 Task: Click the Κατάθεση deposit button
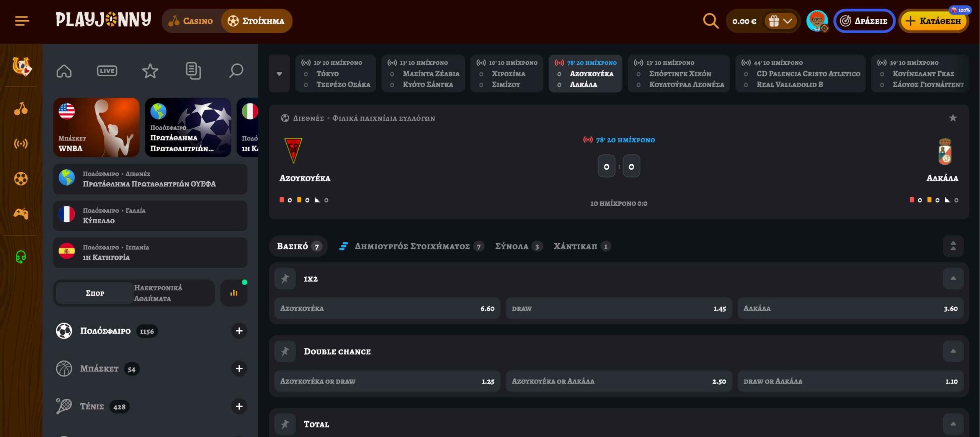(933, 21)
